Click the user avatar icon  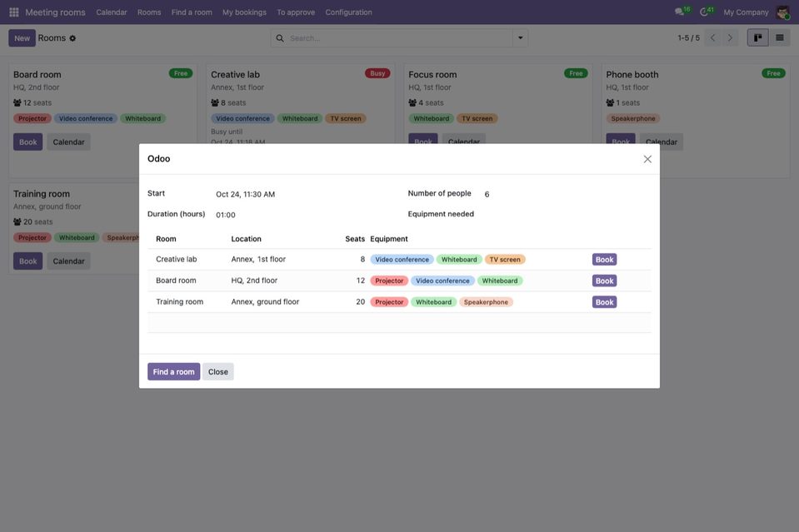pyautogui.click(x=782, y=12)
